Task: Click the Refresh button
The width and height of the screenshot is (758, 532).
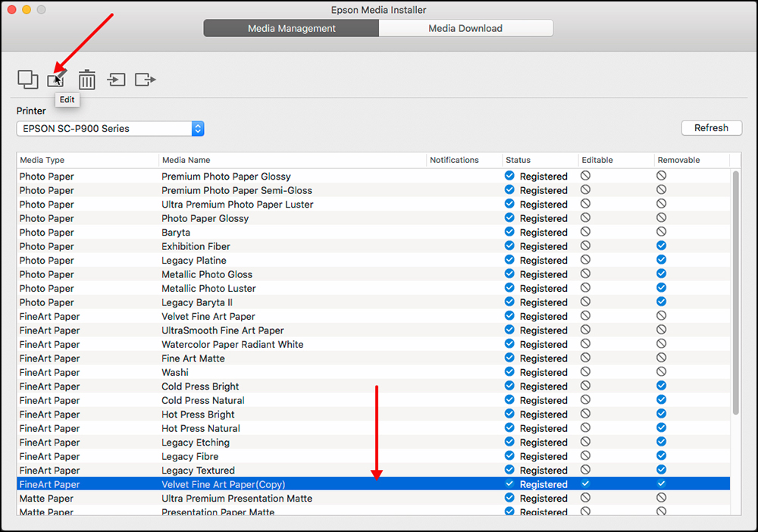Action: click(711, 128)
